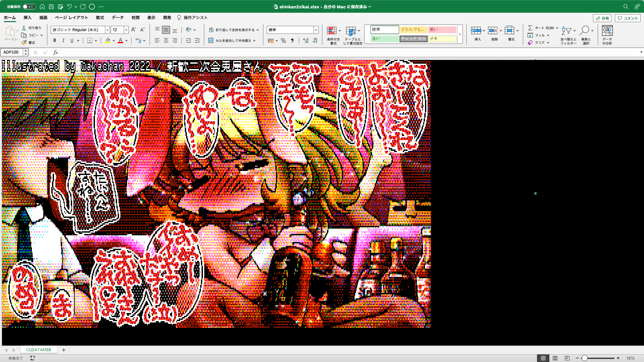Toggle the AutoSave switch
The height and width of the screenshot is (362, 644).
coord(29,6)
